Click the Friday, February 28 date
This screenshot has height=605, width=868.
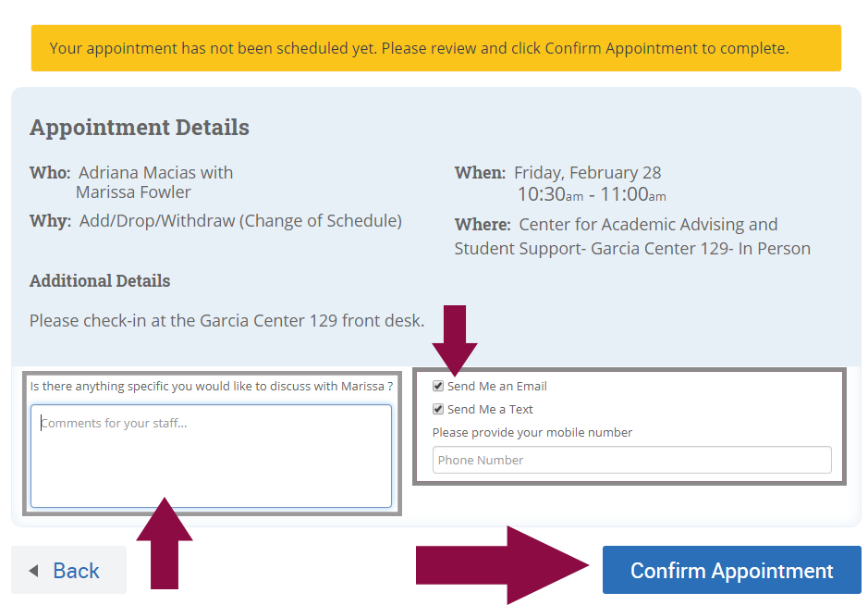point(587,173)
